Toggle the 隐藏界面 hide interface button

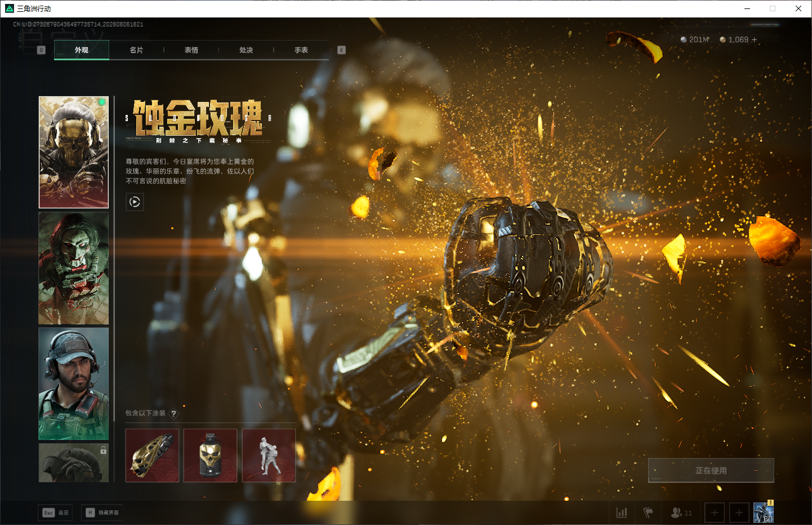[102, 513]
